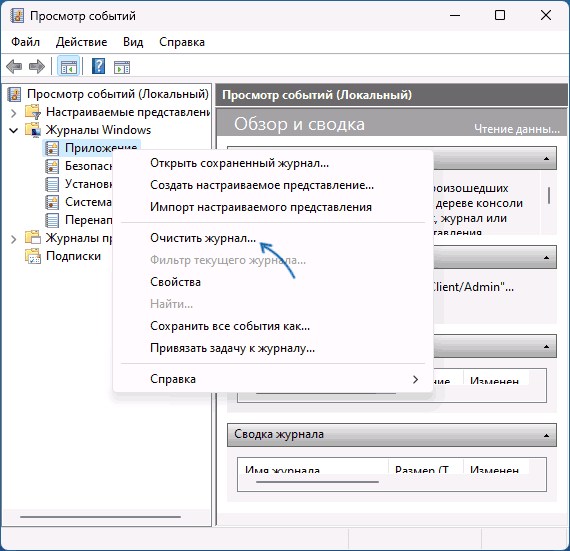The width and height of the screenshot is (570, 551).
Task: Click the Back arrow toolbar icon
Action: pyautogui.click(x=14, y=67)
